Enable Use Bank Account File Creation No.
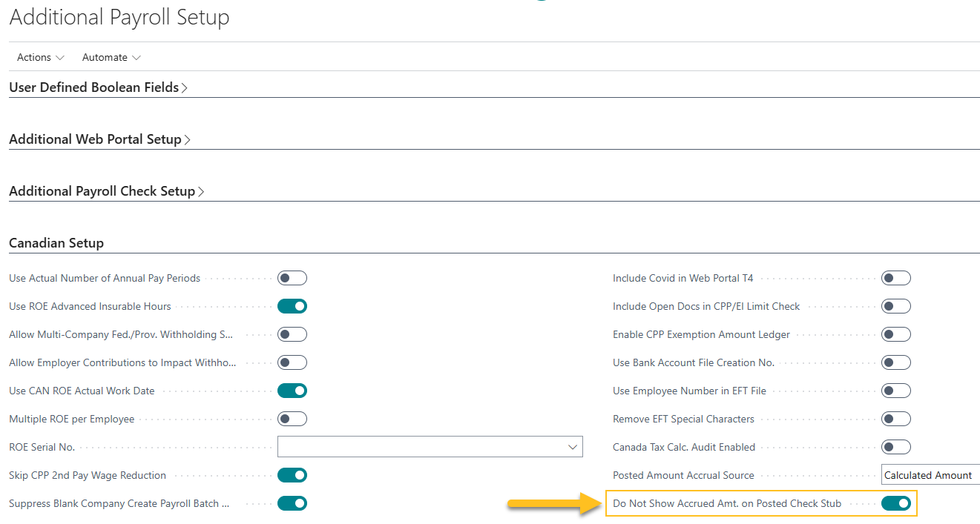 coord(895,362)
